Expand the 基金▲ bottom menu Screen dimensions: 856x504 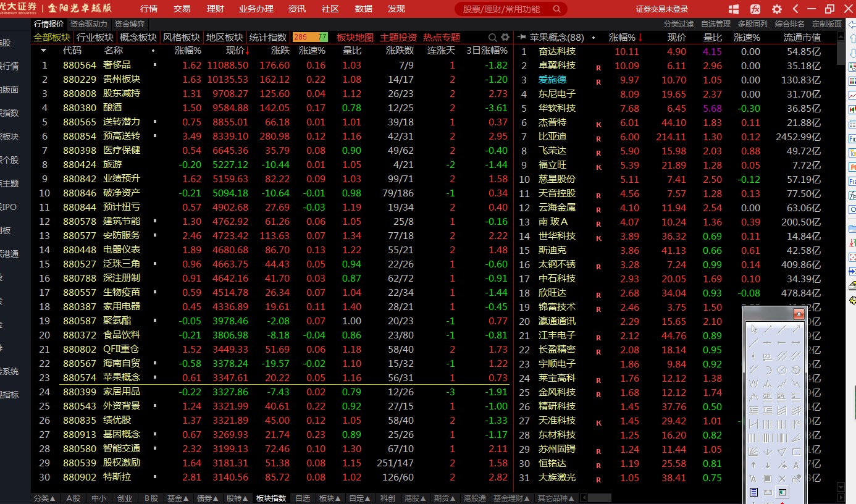click(177, 498)
